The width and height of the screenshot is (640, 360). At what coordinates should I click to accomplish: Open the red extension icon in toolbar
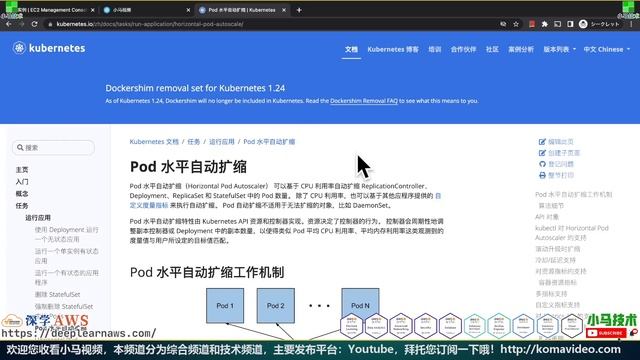[x=532, y=24]
